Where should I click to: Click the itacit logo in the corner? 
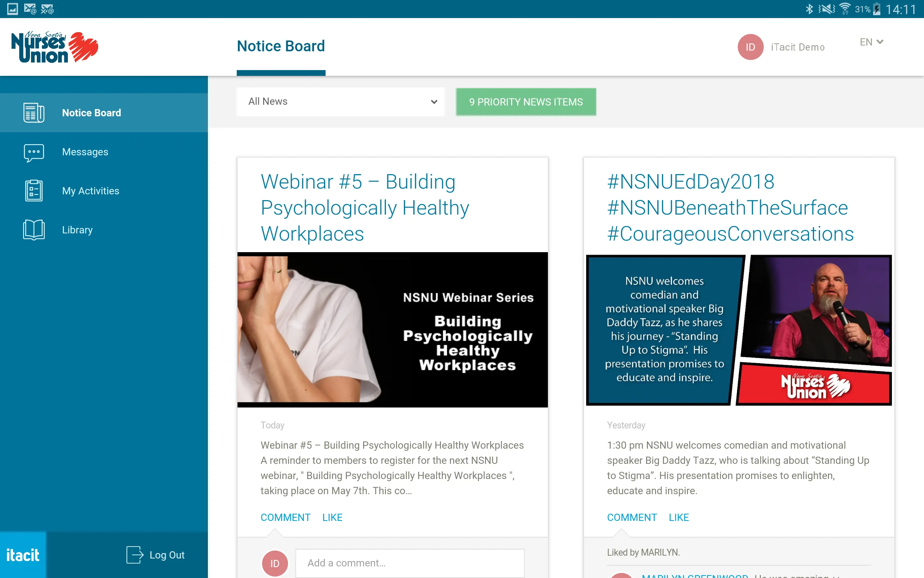(23, 555)
